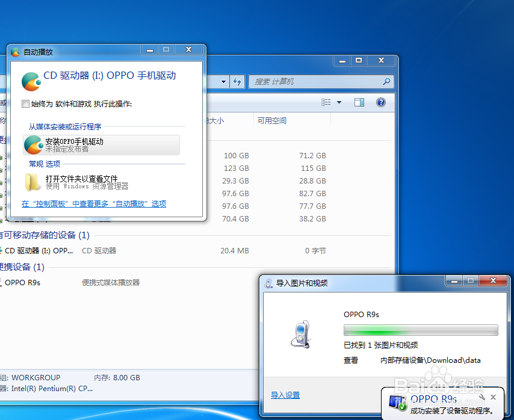
Task: Click the WORKGROUP details text
Action: click(x=36, y=378)
